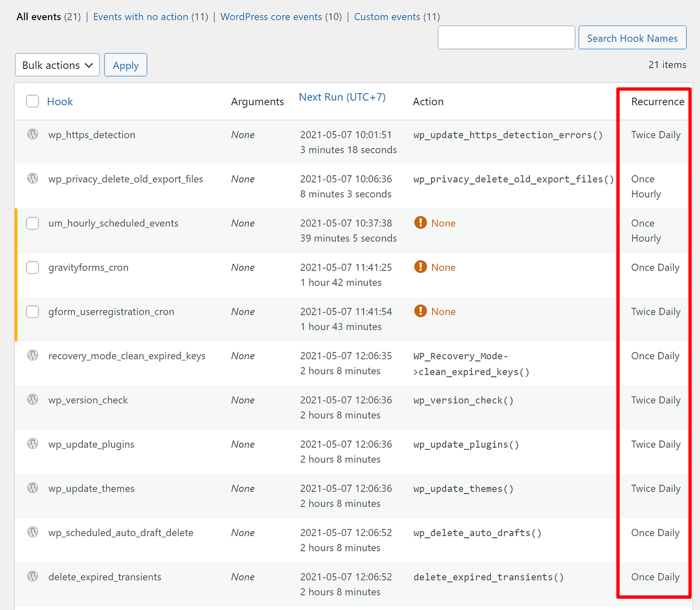Click the WordPress icon beside wp_version_check

click(x=32, y=399)
